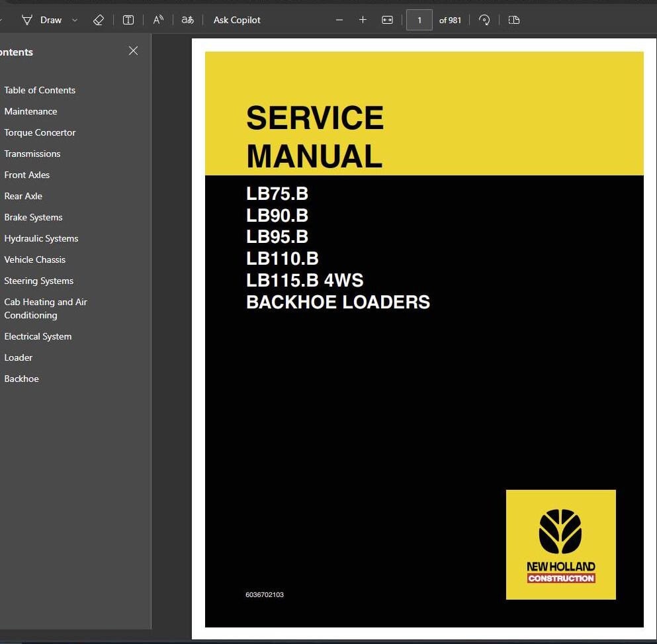Click the LB115.B 4WS model line
The width and height of the screenshot is (657, 644).
point(304,280)
